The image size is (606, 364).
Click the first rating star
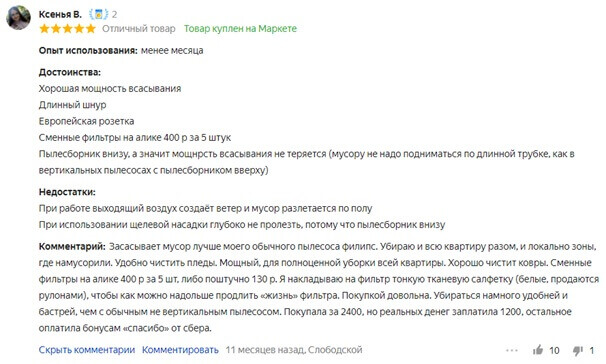(x=44, y=29)
